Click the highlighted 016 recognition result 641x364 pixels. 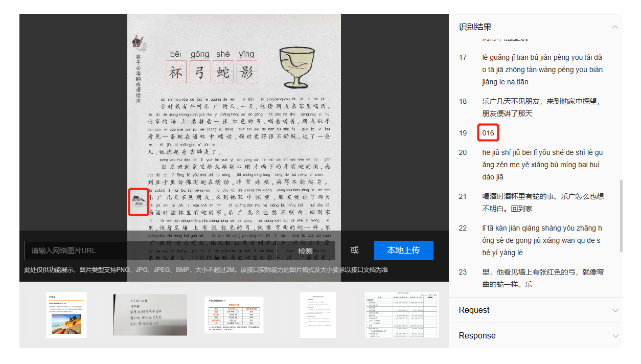(x=488, y=133)
